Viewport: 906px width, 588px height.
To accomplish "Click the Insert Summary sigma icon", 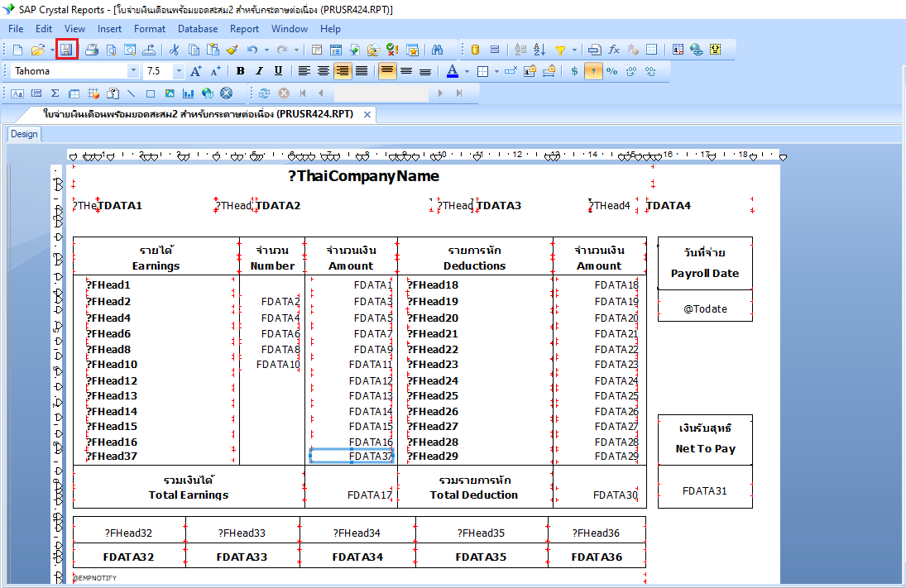I will [55, 93].
